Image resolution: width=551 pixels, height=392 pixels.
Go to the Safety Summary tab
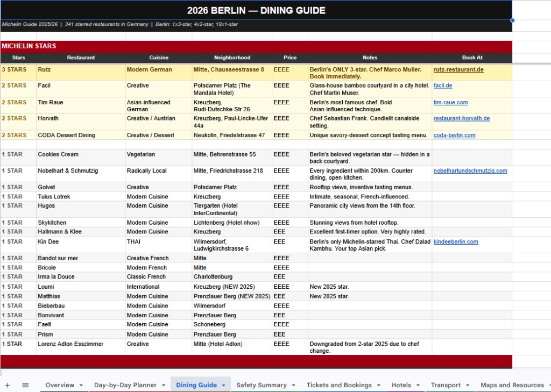(262, 385)
